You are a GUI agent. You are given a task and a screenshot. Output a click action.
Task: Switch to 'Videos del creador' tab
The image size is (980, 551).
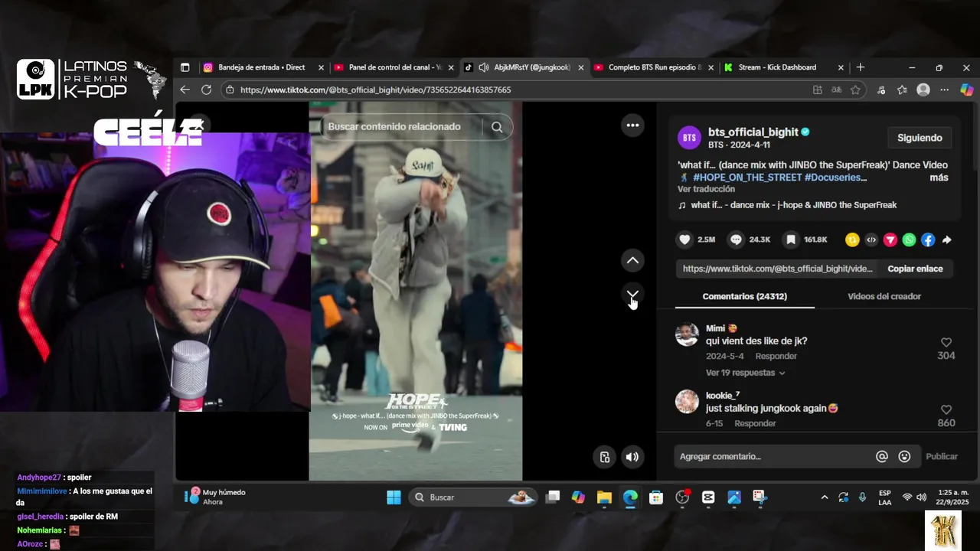coord(884,296)
